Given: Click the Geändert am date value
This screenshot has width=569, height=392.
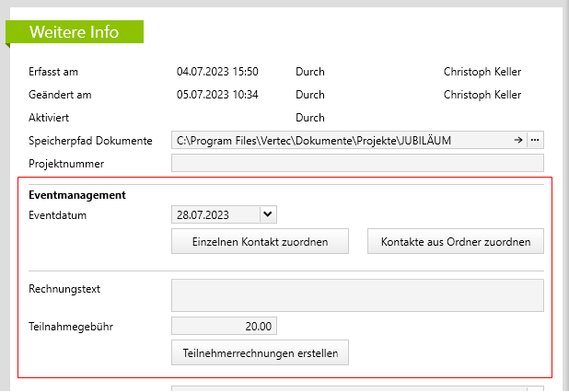Looking at the screenshot, I should click(x=217, y=95).
